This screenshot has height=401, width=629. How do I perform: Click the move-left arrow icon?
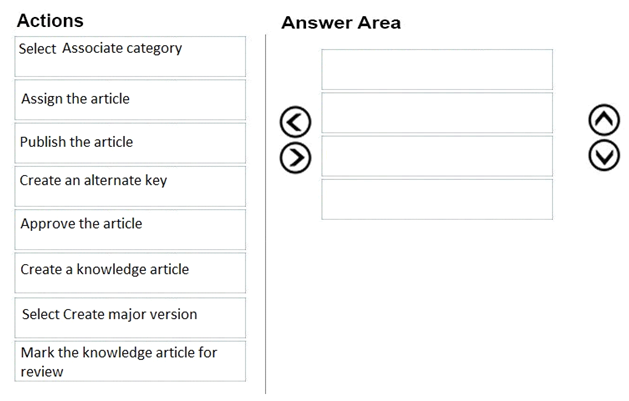coord(295,122)
